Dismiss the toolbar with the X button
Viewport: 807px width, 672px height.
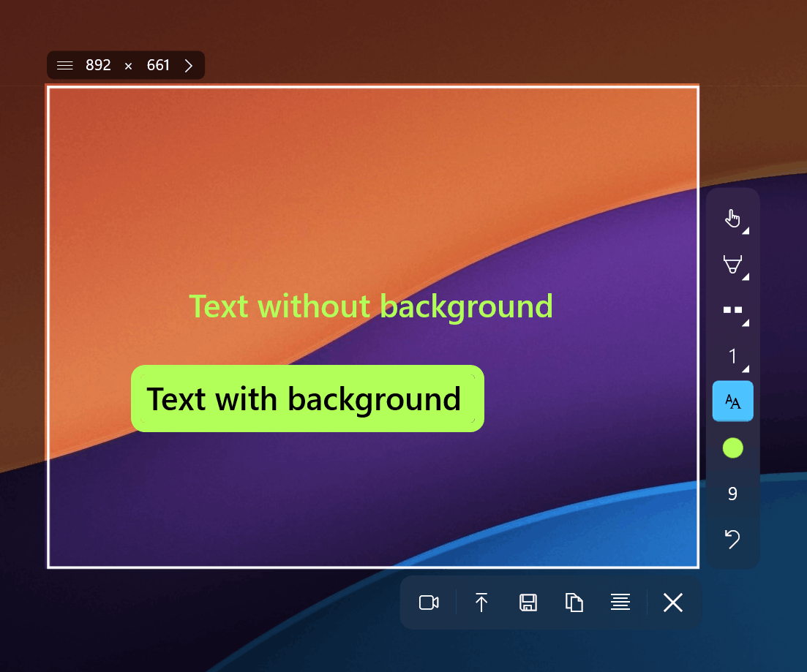point(672,603)
